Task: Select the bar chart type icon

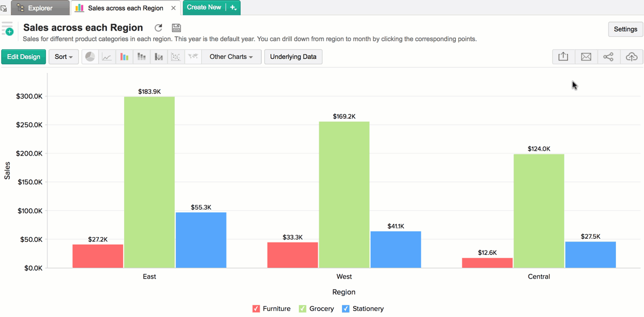Action: point(125,57)
